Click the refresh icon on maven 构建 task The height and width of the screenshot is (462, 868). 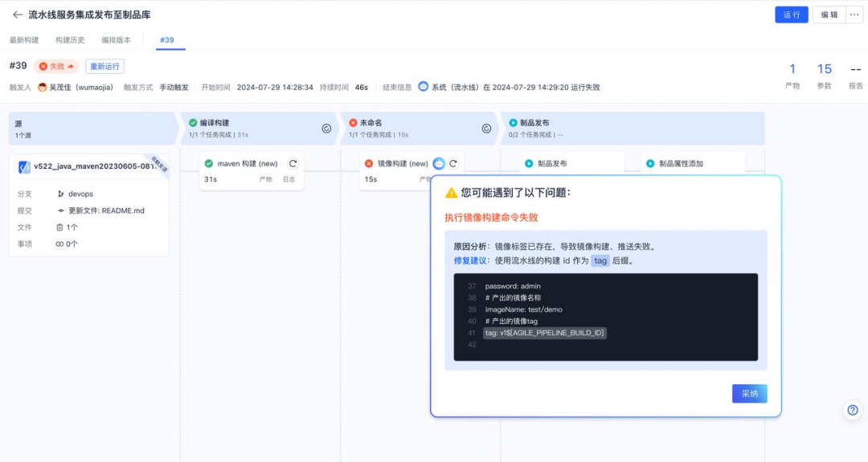[293, 163]
